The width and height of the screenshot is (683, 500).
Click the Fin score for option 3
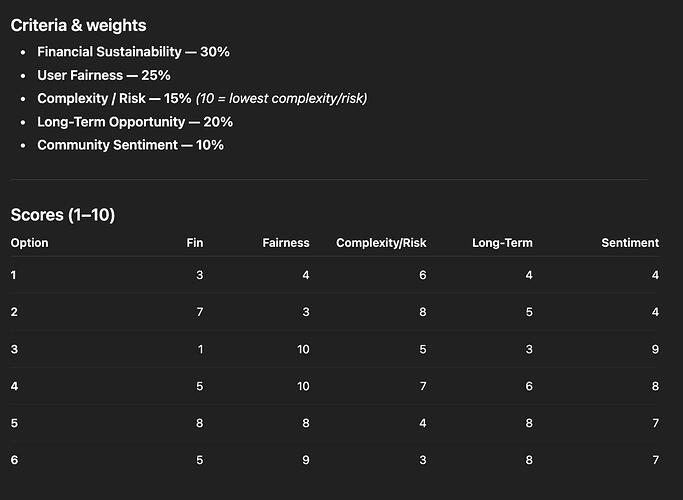tap(200, 349)
